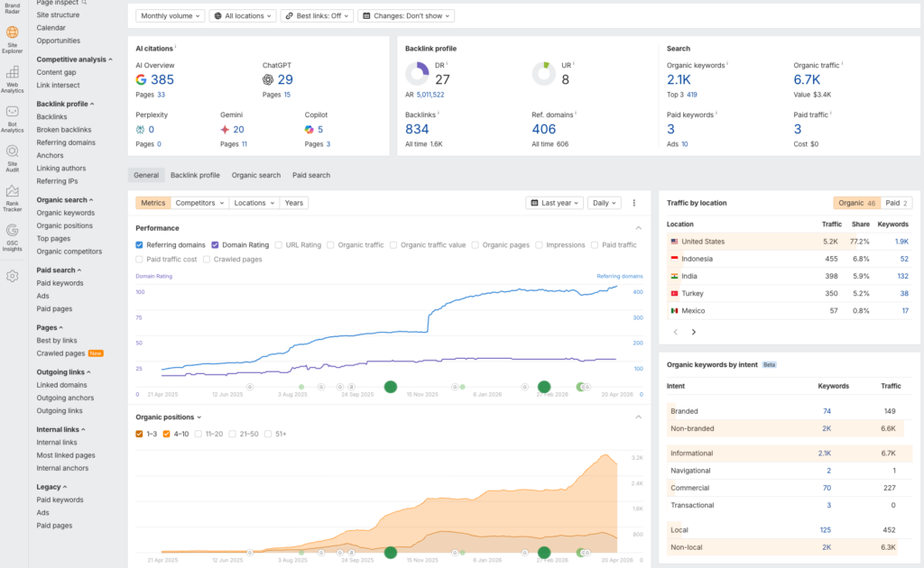Click the Branded keywords value 74
Screen dimensions: 924x568
click(x=827, y=411)
